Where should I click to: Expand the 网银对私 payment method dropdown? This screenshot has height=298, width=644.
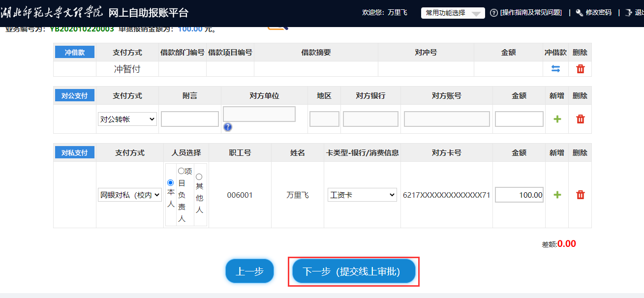130,195
